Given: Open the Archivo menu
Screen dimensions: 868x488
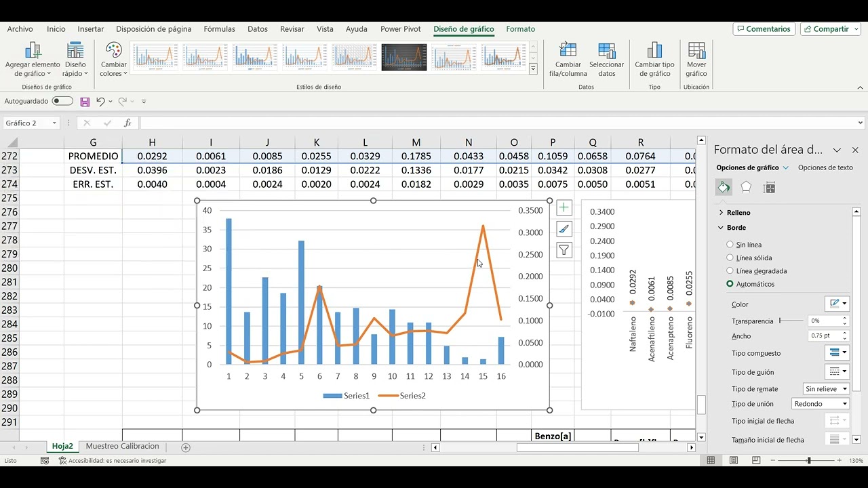Looking at the screenshot, I should pyautogui.click(x=20, y=29).
